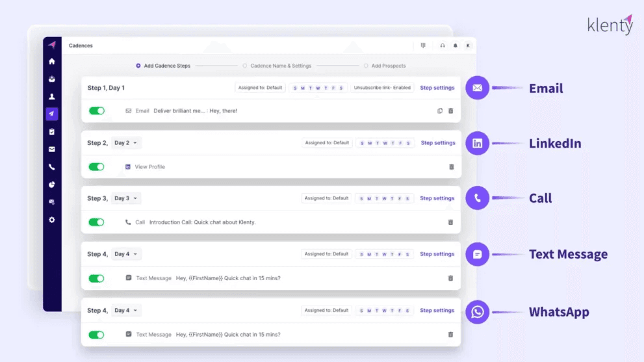Open the chat messages icon in sidebar
This screenshot has height=362, width=644.
pyautogui.click(x=52, y=202)
